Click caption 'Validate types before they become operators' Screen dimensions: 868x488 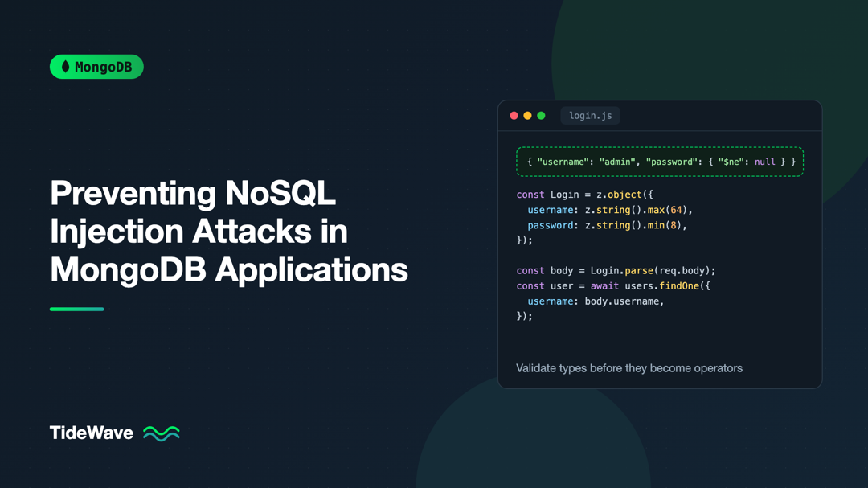tap(629, 368)
